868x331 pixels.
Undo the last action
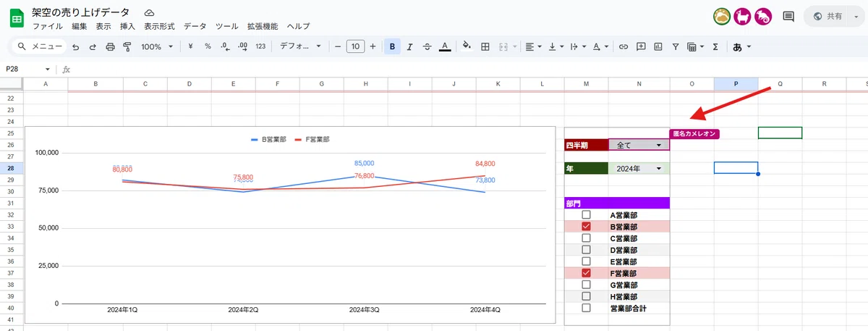[x=75, y=46]
